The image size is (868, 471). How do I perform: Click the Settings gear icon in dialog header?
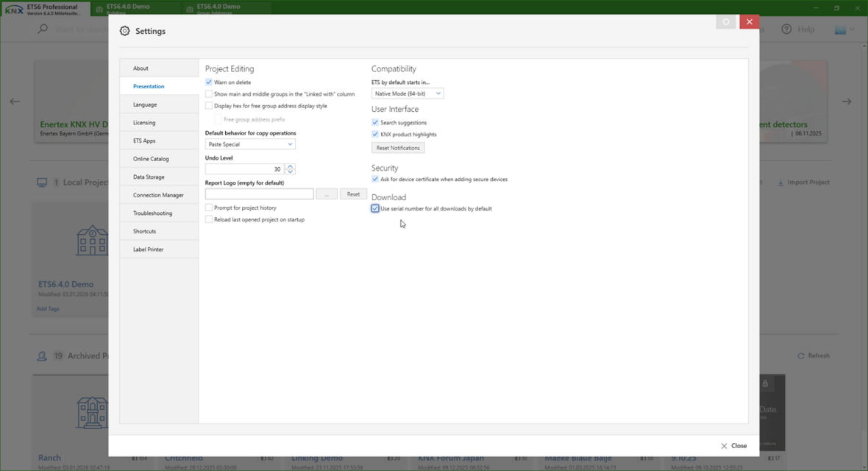pos(125,31)
